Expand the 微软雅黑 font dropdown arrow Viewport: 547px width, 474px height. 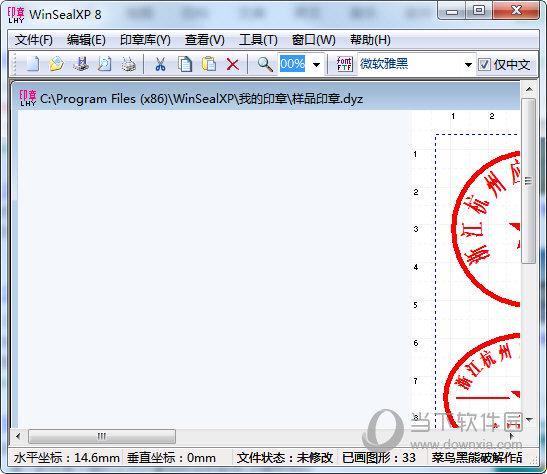tap(468, 65)
